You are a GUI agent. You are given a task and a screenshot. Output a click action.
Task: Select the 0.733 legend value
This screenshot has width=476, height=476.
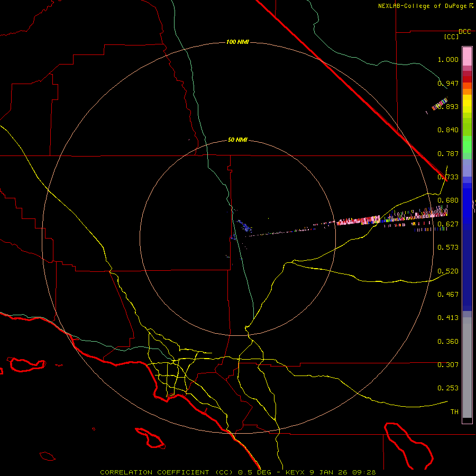(448, 177)
